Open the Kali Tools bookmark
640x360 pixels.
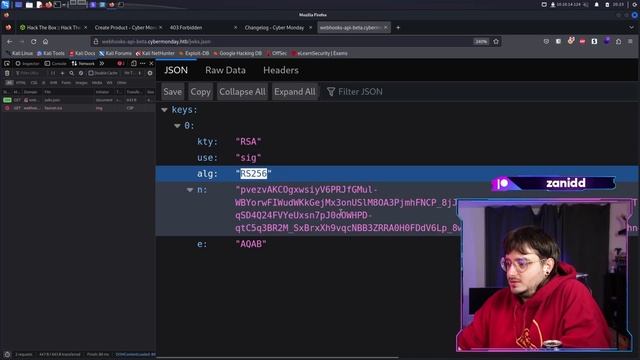[x=51, y=53]
